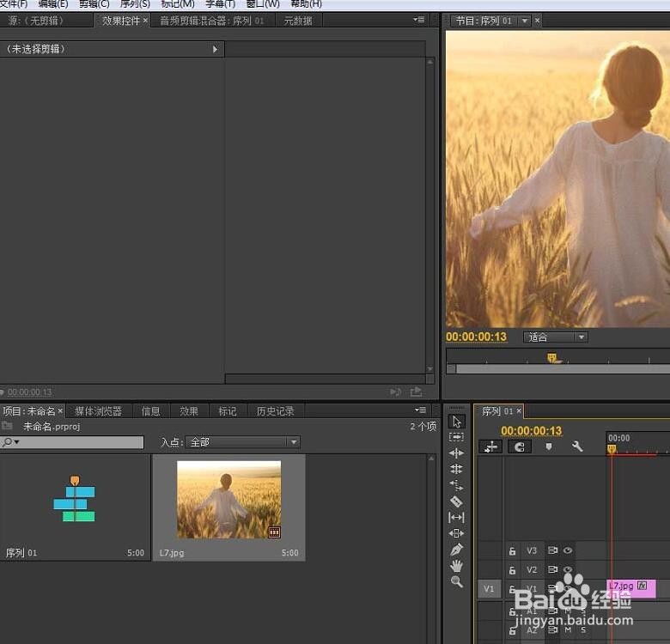Close the 效果控件 tab
670x644 pixels.
coord(145,20)
